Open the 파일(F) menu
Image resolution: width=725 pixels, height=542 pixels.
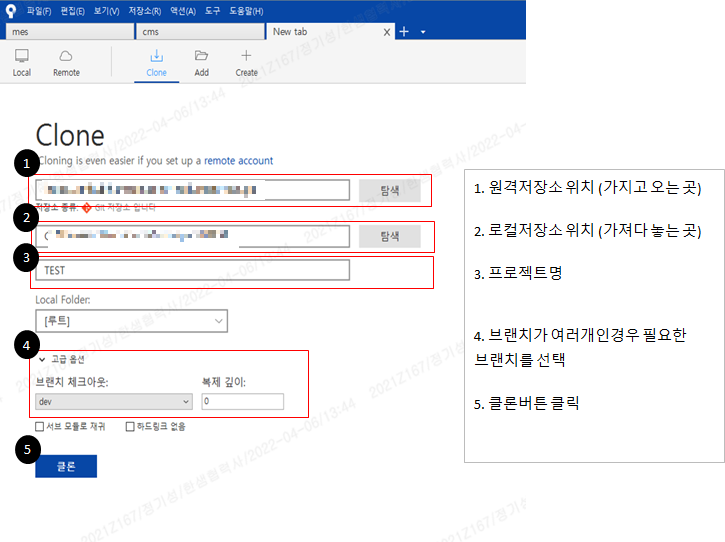[x=39, y=11]
